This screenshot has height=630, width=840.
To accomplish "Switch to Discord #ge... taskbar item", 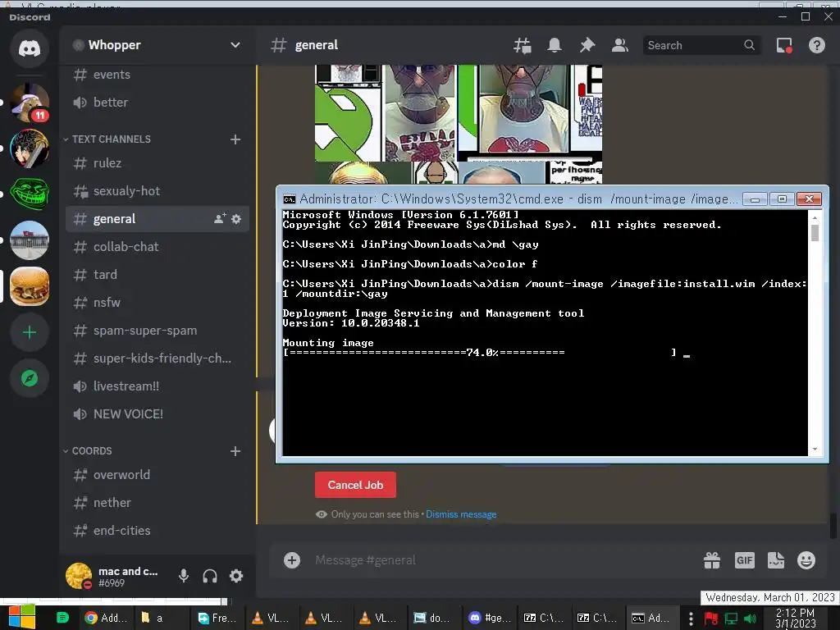I will click(491, 619).
